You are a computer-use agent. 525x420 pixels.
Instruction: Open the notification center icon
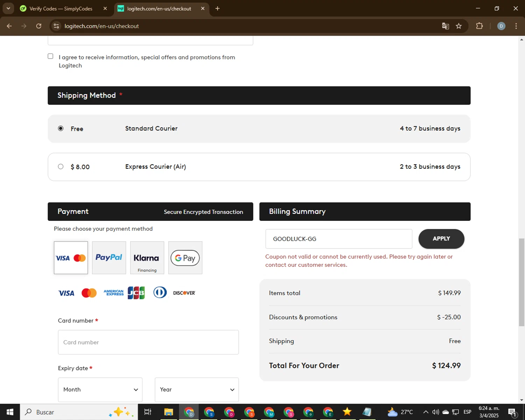513,412
